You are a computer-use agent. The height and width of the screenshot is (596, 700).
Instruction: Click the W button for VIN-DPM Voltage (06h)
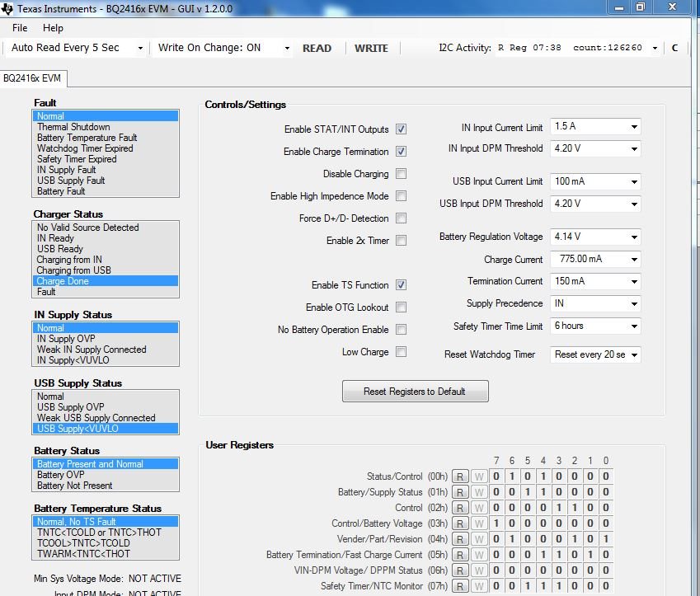pyautogui.click(x=479, y=570)
